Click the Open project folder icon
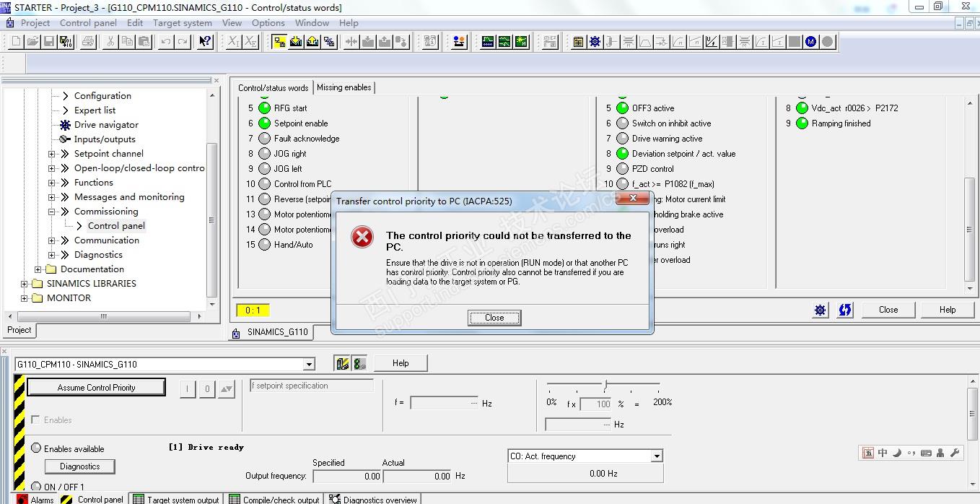The image size is (980, 504). (x=32, y=42)
